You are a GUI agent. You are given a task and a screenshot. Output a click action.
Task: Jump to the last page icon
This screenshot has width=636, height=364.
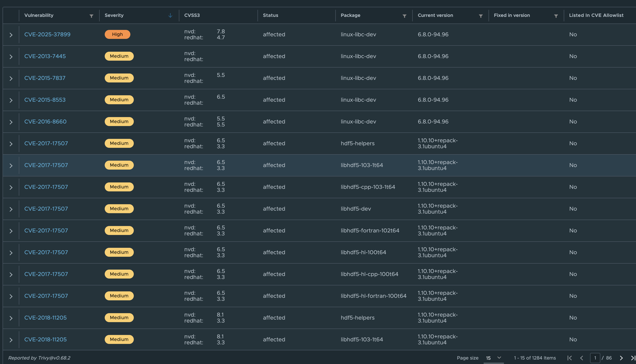pos(633,358)
